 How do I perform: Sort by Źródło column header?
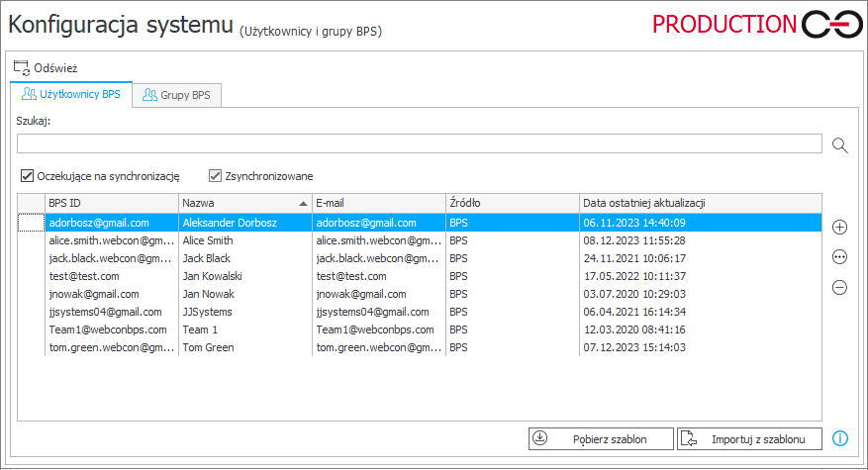[513, 203]
